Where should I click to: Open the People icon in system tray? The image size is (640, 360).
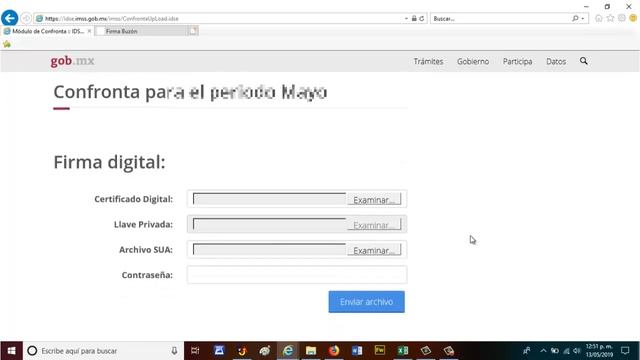(x=527, y=351)
